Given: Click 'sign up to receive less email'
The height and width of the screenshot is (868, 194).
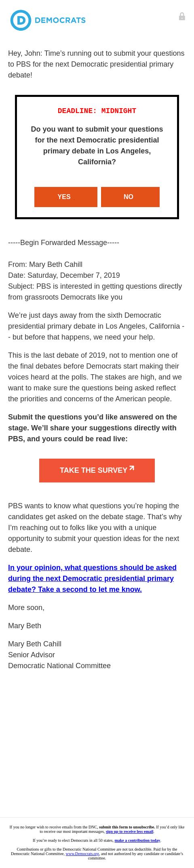Looking at the screenshot, I should [x=129, y=831].
